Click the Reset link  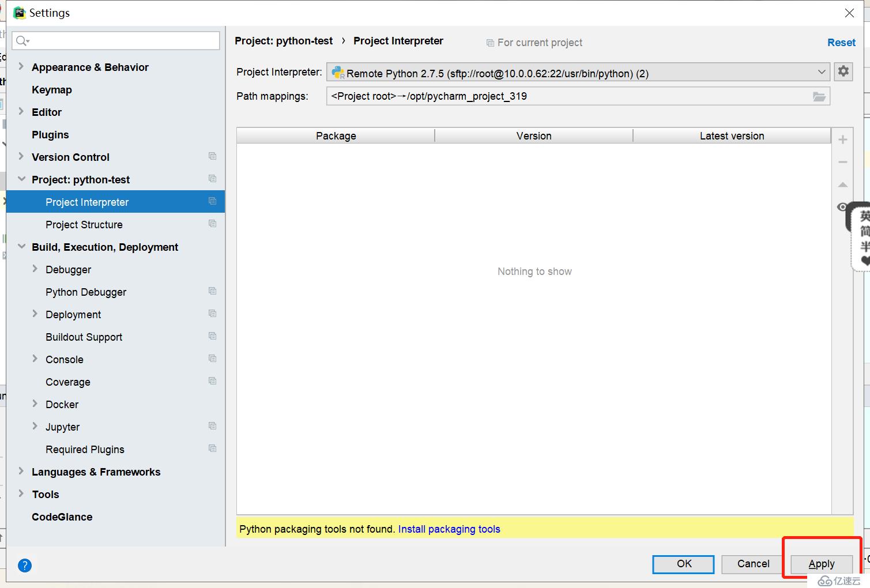[841, 42]
